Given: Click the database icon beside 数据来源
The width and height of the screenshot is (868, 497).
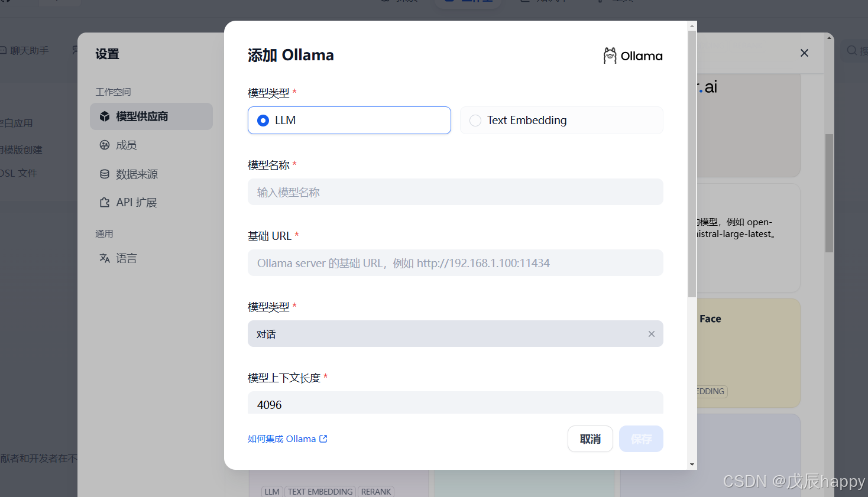Looking at the screenshot, I should (x=105, y=174).
